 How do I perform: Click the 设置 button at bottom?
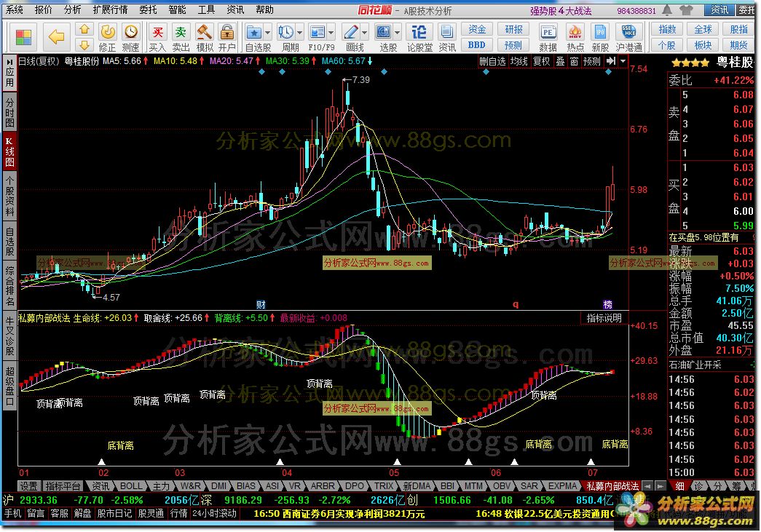28,486
